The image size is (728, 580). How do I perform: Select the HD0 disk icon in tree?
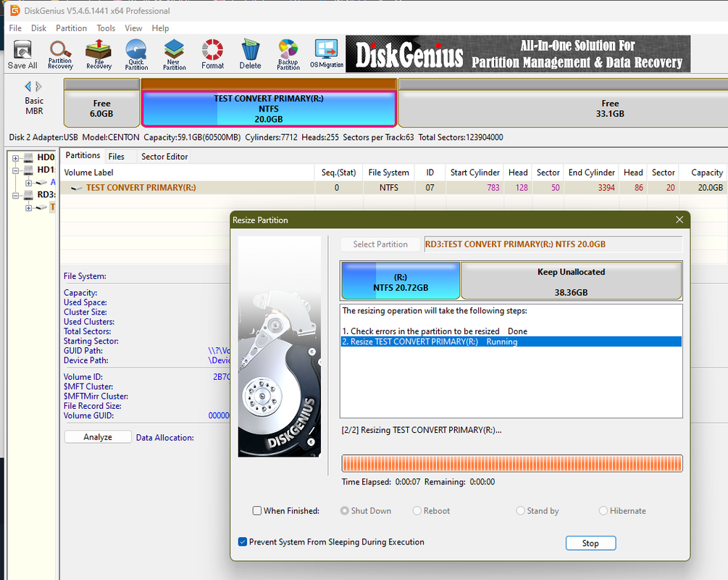point(29,157)
